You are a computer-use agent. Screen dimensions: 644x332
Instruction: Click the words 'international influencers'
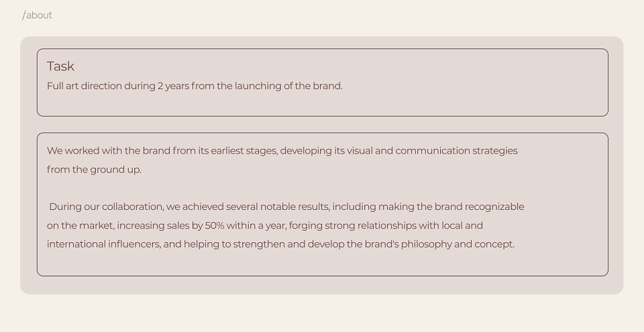pyautogui.click(x=103, y=244)
